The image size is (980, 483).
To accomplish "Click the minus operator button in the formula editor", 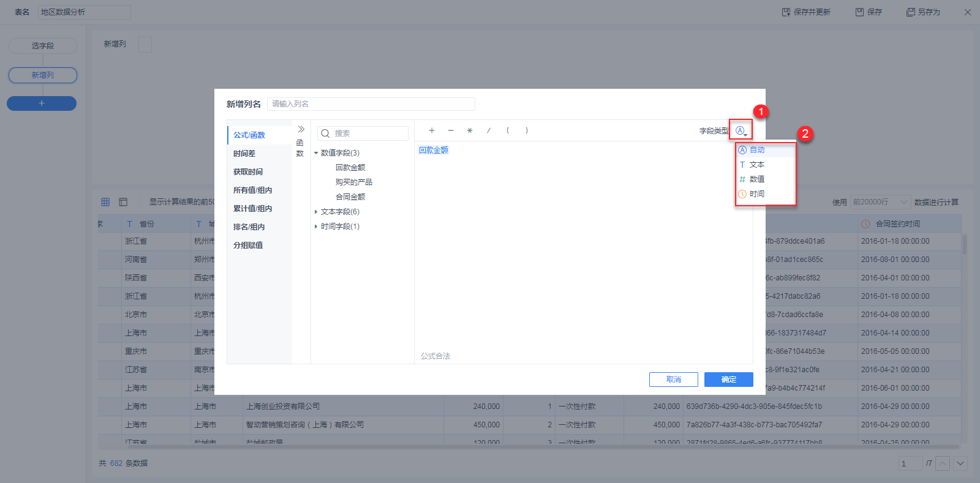I will point(451,130).
